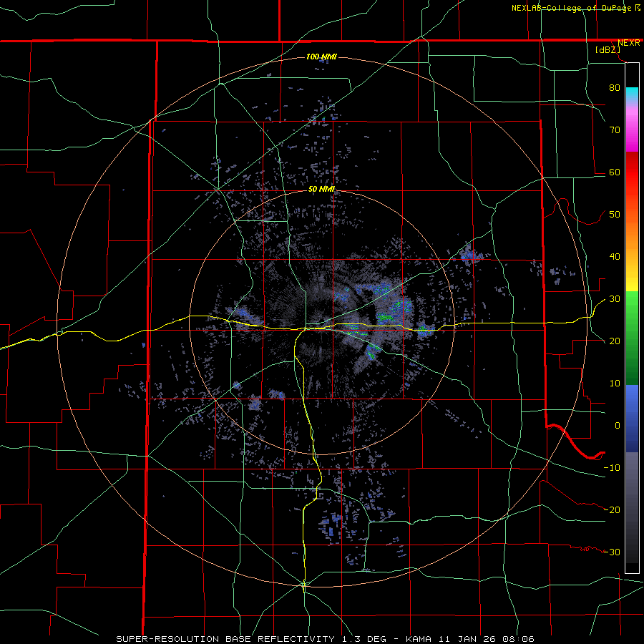
Task: Click the KAMA 11 JAN 26 08:06 timestamp
Action: (x=470, y=639)
